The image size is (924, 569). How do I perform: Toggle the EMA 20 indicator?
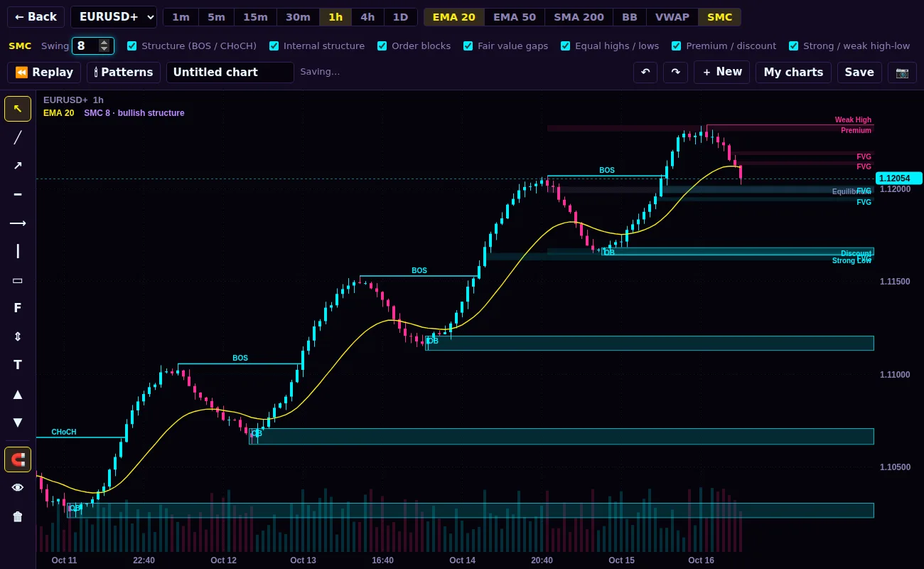click(454, 17)
